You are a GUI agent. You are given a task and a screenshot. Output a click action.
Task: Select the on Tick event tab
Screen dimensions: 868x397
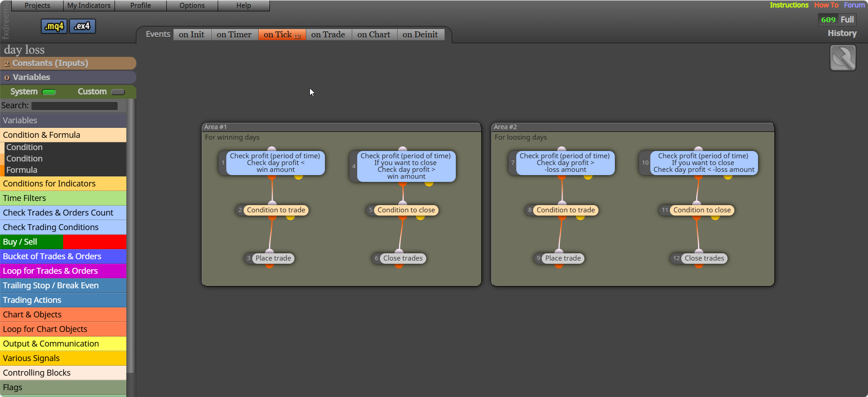pyautogui.click(x=282, y=35)
